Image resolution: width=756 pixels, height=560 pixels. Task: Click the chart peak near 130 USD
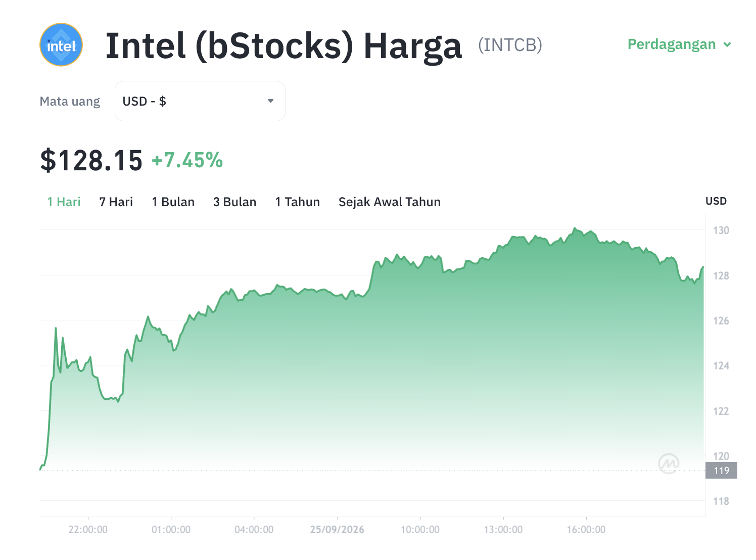click(x=575, y=228)
